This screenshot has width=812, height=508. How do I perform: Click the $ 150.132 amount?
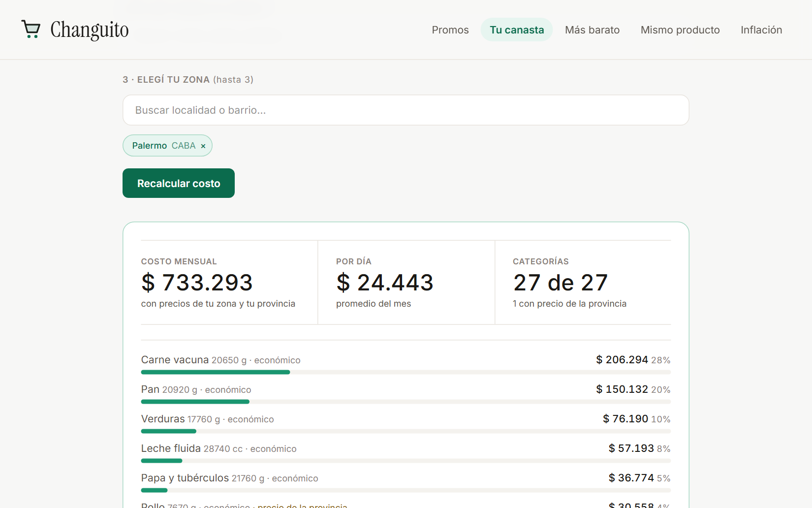(x=622, y=389)
